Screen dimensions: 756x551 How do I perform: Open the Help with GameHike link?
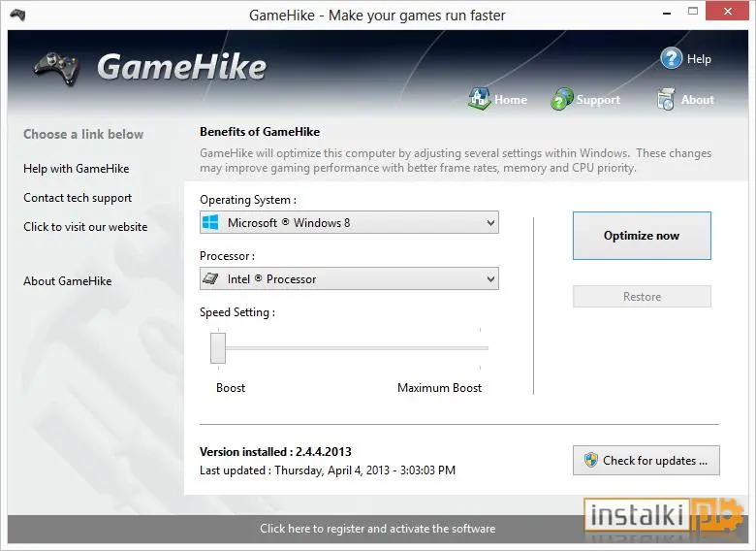coord(77,169)
